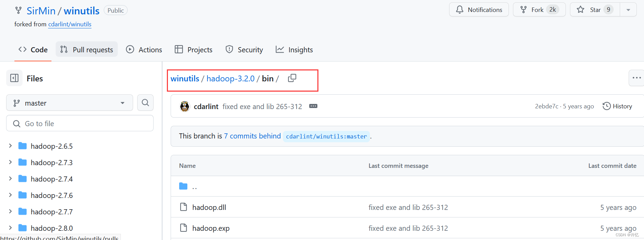Expand the hadoop-2.7.3 folder chevron

(x=10, y=162)
